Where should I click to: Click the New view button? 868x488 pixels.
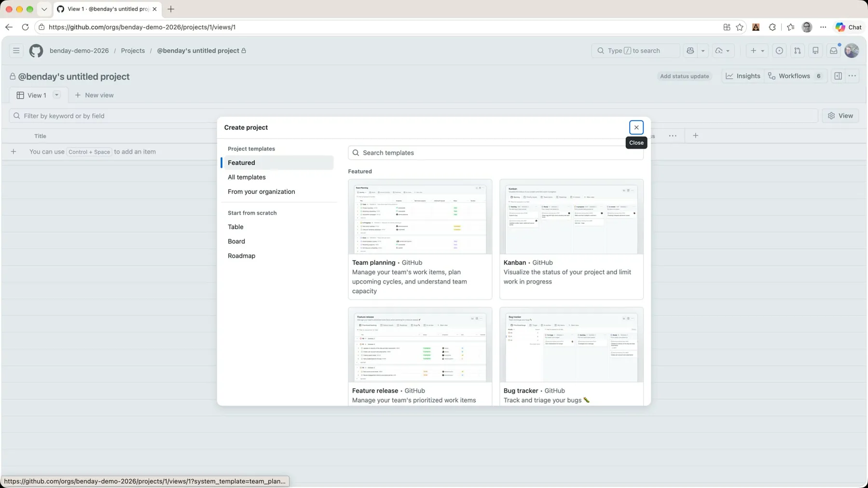94,95
